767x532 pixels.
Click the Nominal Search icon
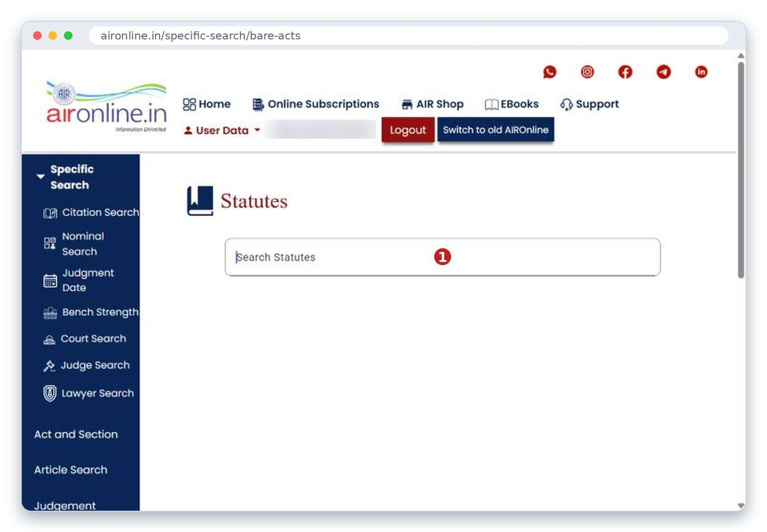50,243
